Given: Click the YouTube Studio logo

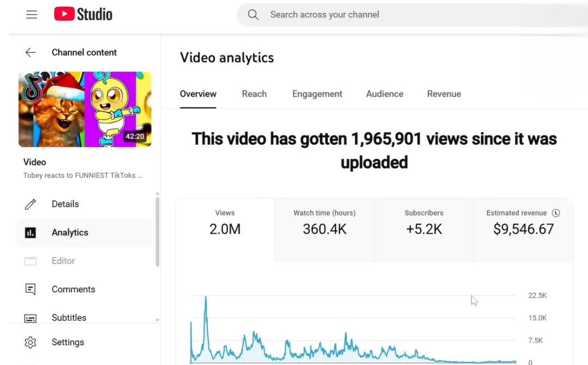Looking at the screenshot, I should point(83,15).
